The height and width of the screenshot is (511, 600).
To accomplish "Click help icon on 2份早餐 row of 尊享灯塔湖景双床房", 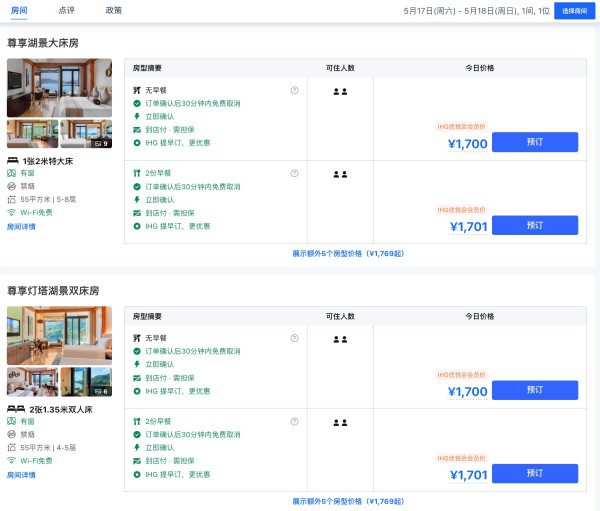I will click(x=294, y=421).
